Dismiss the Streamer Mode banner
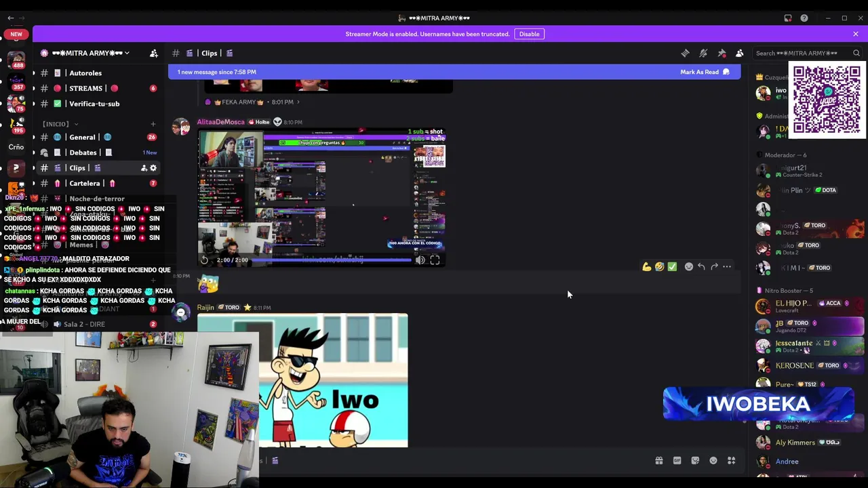The width and height of the screenshot is (868, 488). (856, 34)
